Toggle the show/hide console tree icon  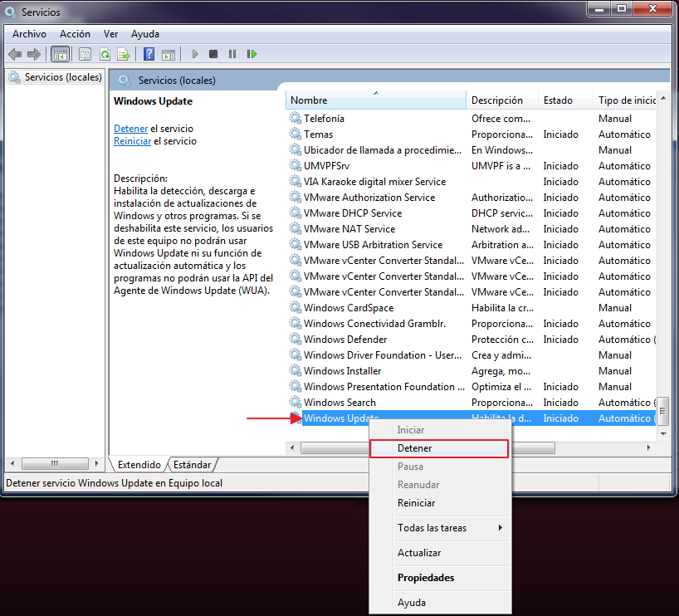coord(60,54)
